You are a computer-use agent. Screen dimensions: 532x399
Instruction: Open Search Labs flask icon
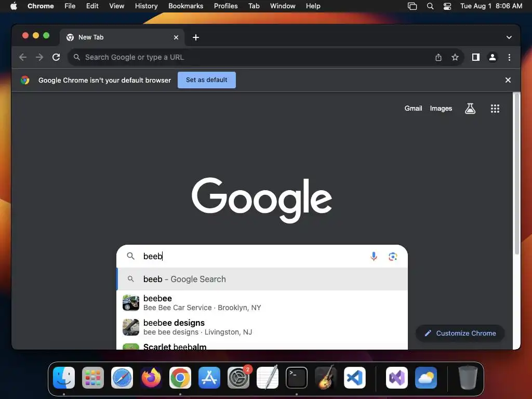470,109
